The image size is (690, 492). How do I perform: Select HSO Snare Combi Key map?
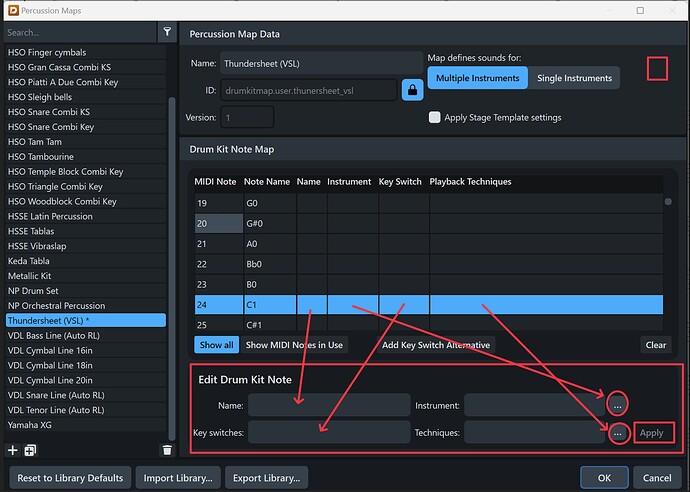pyautogui.click(x=86, y=127)
